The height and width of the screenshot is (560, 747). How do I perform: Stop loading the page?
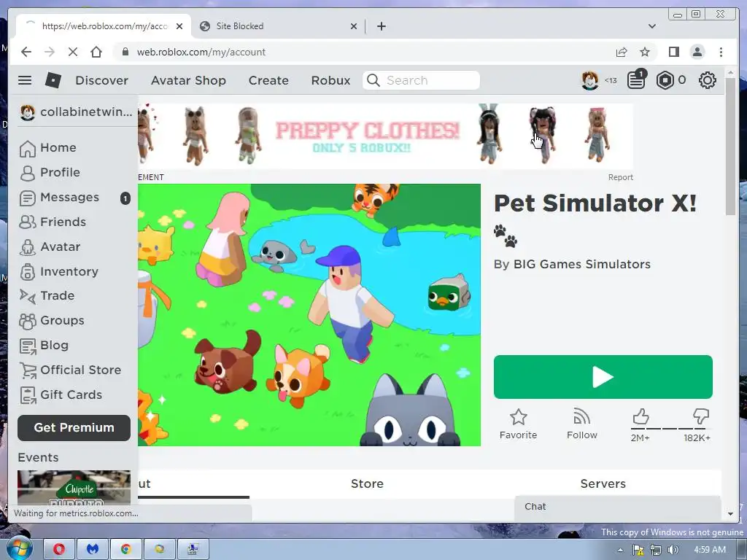click(x=73, y=52)
